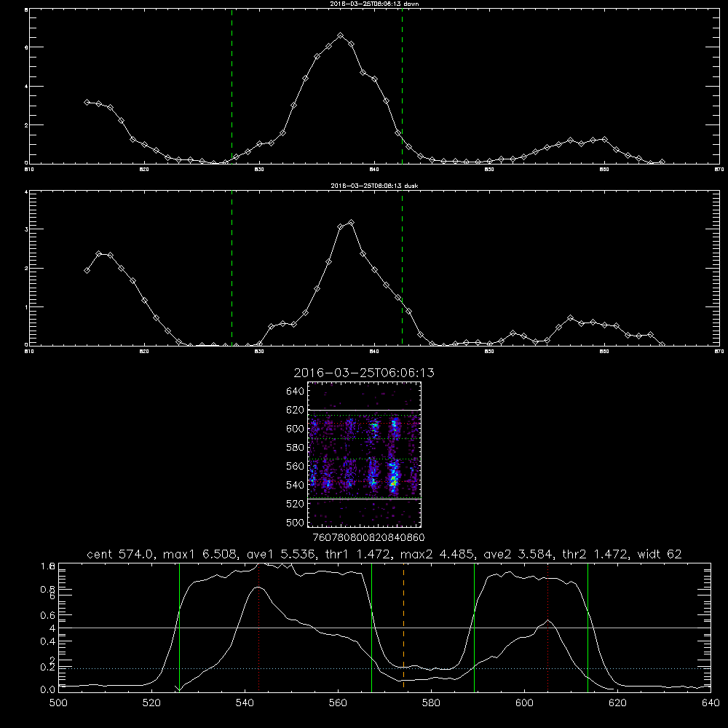Image resolution: width=728 pixels, height=728 pixels.
Task: Click the green vertical line near 589 in bottom plot
Action: [x=474, y=628]
